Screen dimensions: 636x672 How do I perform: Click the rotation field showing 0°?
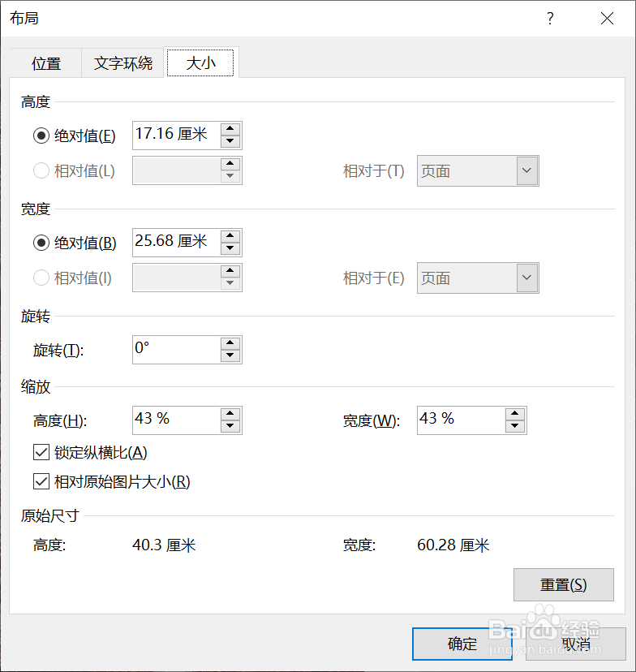(x=177, y=350)
